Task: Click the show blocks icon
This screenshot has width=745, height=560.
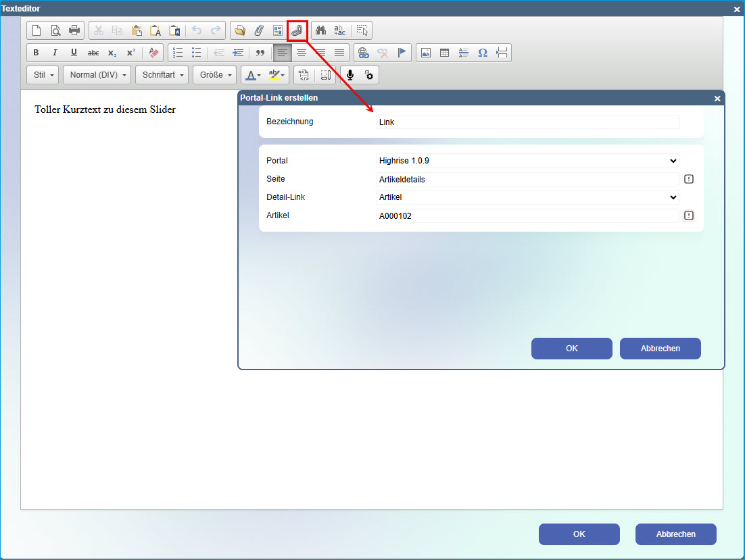Action: tap(325, 75)
